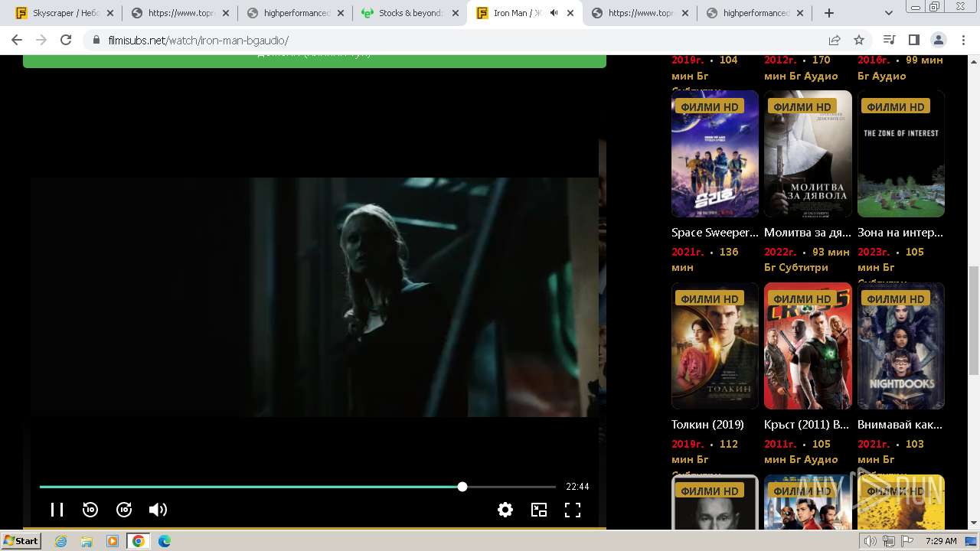The image size is (980, 551).
Task: Enter fullscreen video mode
Action: tap(573, 510)
